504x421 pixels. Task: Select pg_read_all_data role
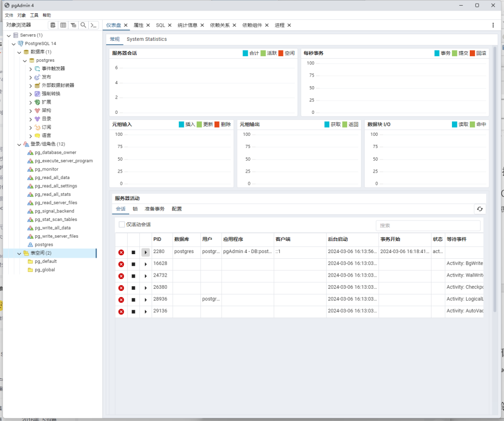pos(52,178)
